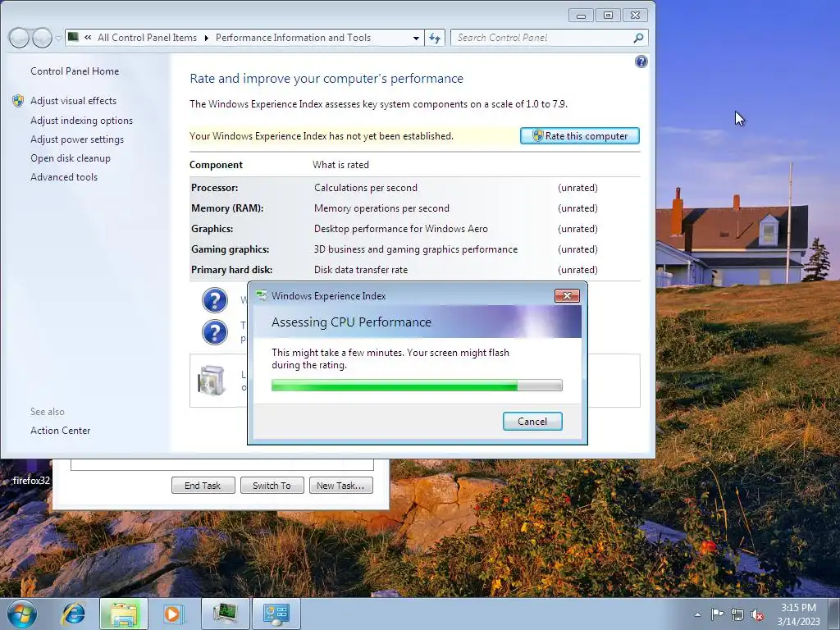Viewport: 840px width, 630px height.
Task: Click the Windows Experience Index dialog title icon
Action: point(262,295)
